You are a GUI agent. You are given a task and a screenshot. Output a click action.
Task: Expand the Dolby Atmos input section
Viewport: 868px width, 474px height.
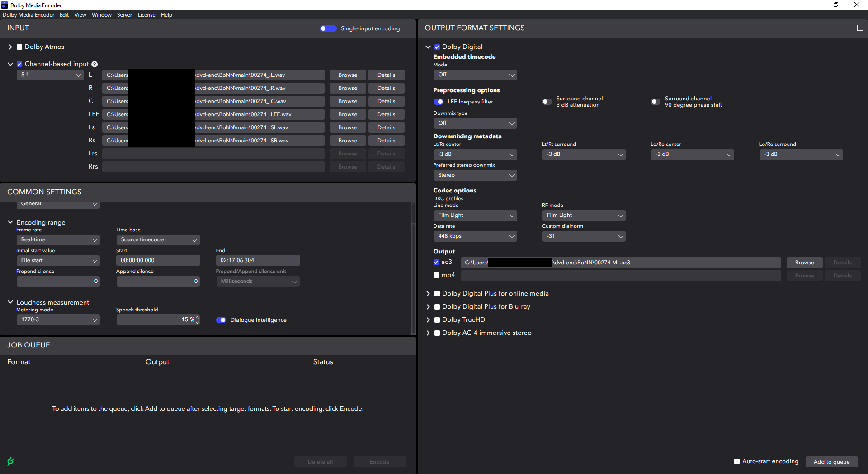click(x=10, y=47)
